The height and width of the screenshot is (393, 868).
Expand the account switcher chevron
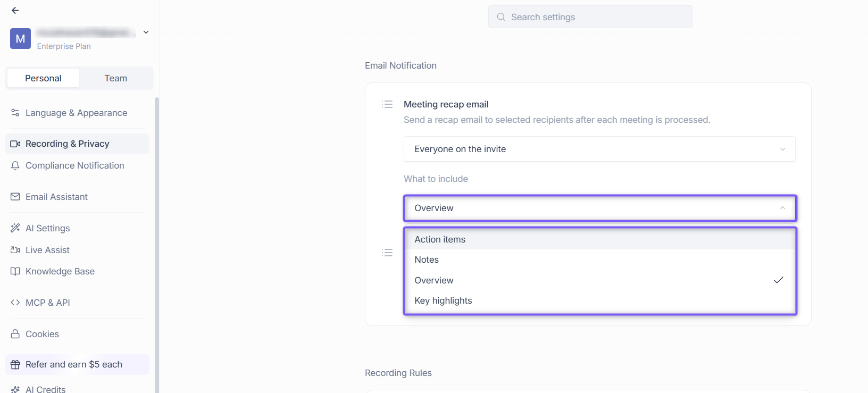pos(146,32)
